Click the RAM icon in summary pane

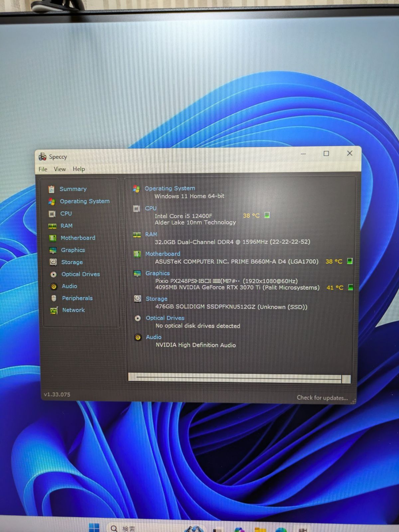pos(137,235)
